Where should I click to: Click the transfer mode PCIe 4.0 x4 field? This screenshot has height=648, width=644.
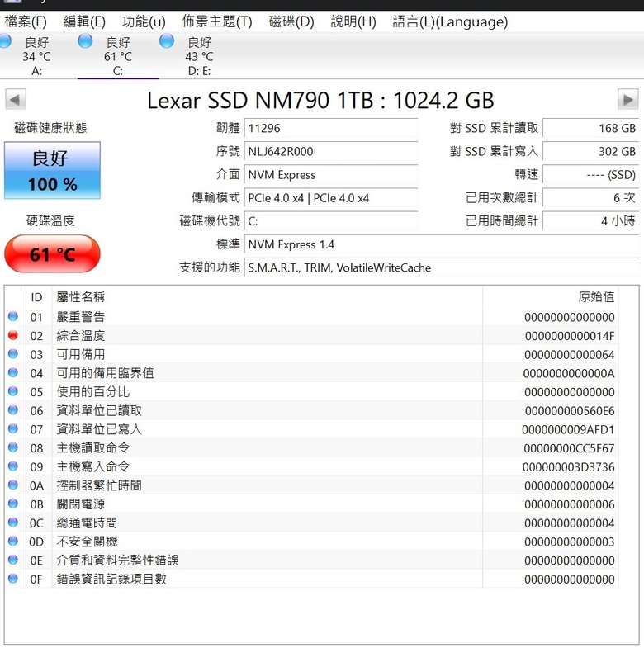pos(331,198)
